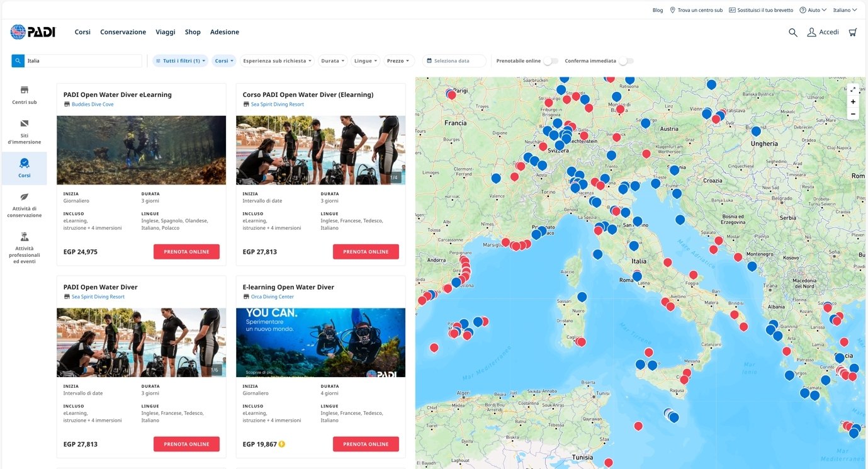Open the Italiano language selector
868x469 pixels.
pyautogui.click(x=844, y=10)
